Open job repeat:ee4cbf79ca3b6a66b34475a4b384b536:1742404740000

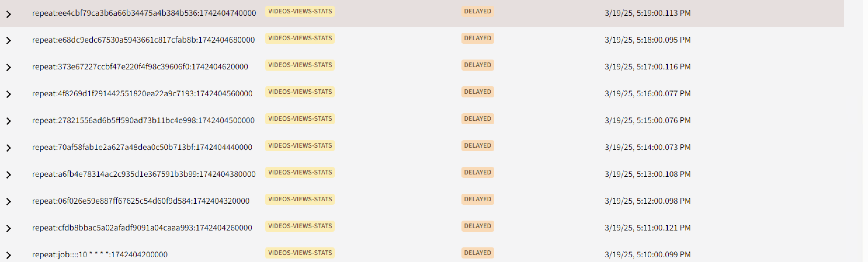(144, 13)
